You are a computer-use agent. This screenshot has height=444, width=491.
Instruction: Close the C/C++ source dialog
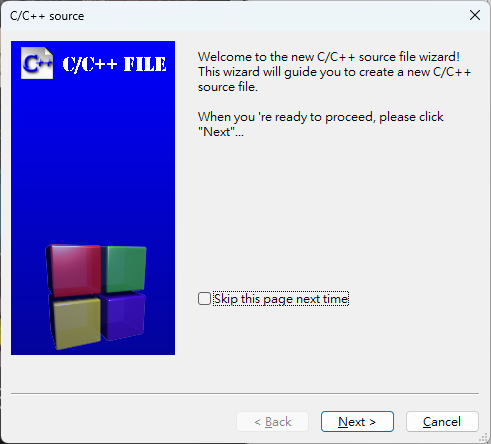pyautogui.click(x=475, y=15)
